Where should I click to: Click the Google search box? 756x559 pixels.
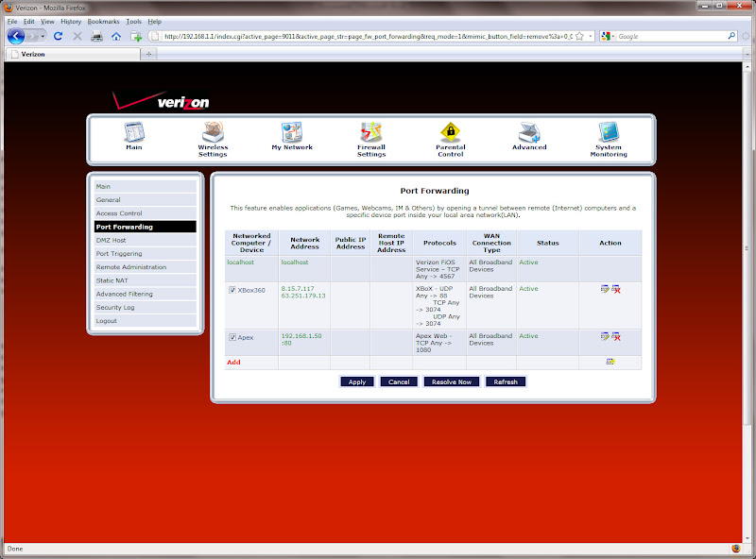672,36
